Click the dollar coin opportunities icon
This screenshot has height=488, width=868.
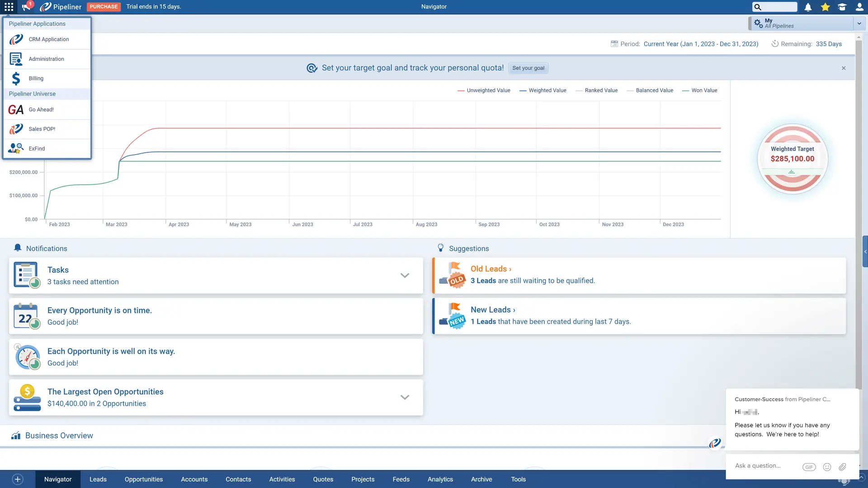click(27, 397)
